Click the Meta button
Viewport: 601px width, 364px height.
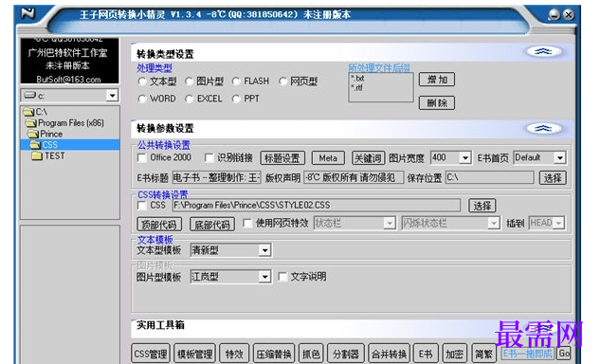pos(328,158)
